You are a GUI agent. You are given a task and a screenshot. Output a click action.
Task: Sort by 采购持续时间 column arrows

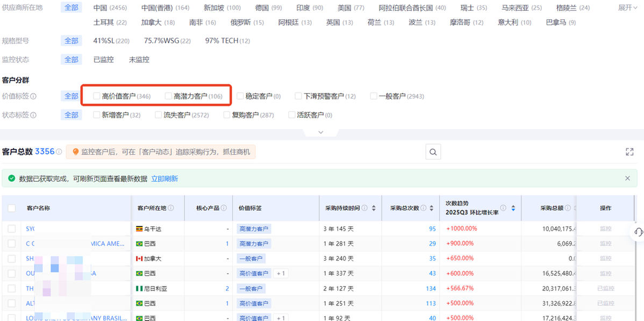[374, 208]
